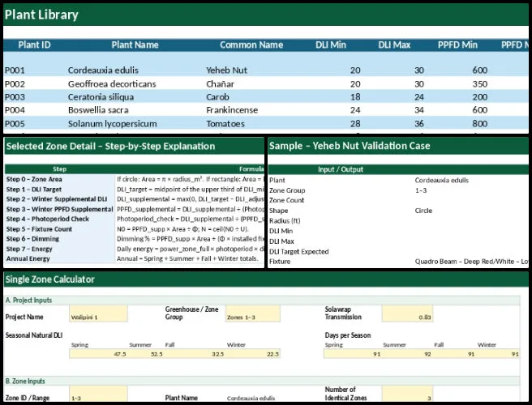Select Carob's DLI Min value 18
The image size is (532, 405).
[355, 97]
